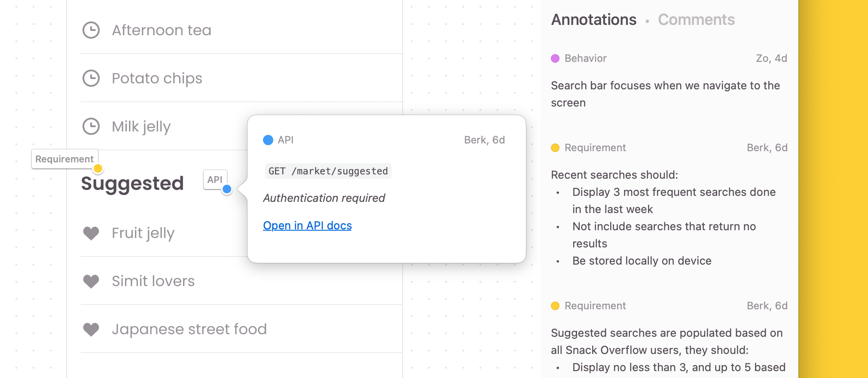Click the purple Behavior color dot
The image size is (868, 378).
tap(555, 58)
